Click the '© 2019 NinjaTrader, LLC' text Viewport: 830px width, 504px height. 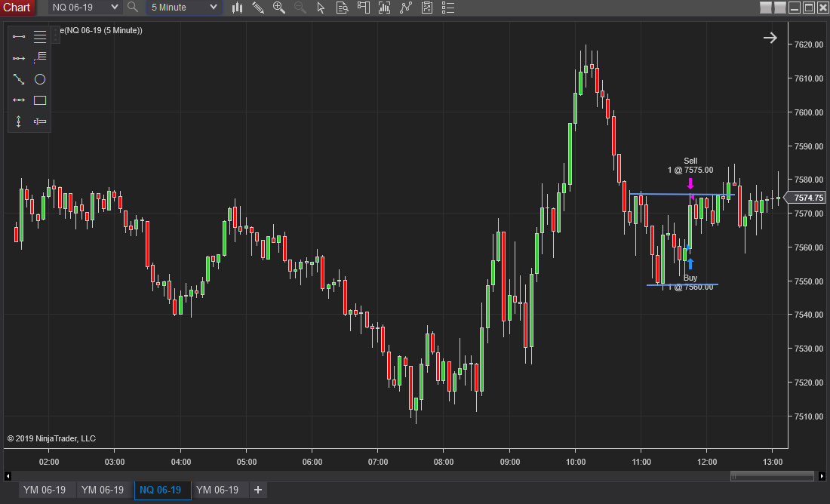51,438
